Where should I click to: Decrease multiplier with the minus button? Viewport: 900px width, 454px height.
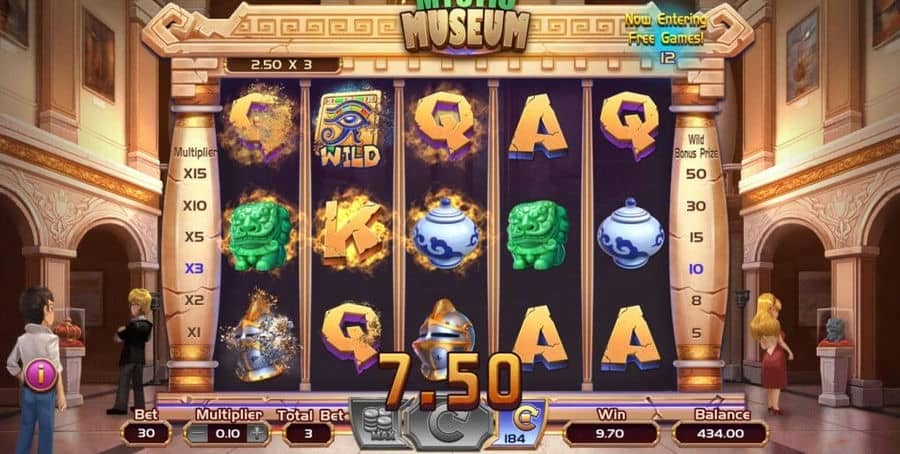coord(196,434)
